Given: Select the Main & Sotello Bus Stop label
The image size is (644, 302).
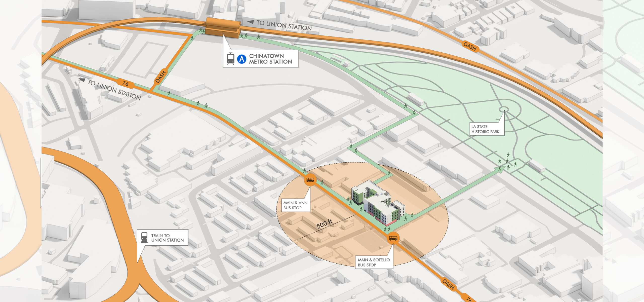Looking at the screenshot, I should (x=374, y=262).
